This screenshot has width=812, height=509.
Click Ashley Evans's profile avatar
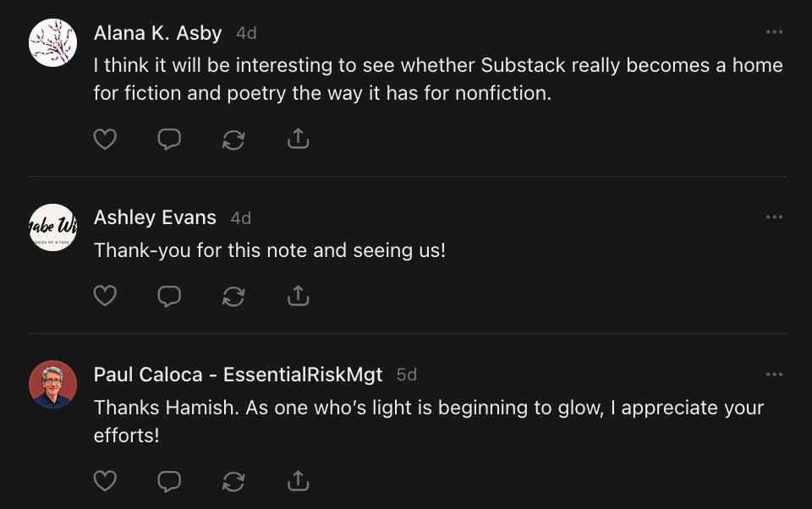(53, 227)
